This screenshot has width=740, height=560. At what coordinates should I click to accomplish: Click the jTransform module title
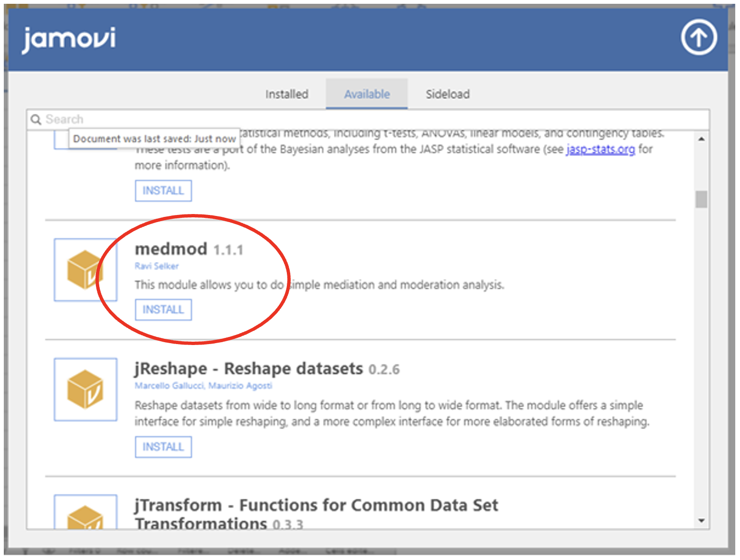pos(316,506)
